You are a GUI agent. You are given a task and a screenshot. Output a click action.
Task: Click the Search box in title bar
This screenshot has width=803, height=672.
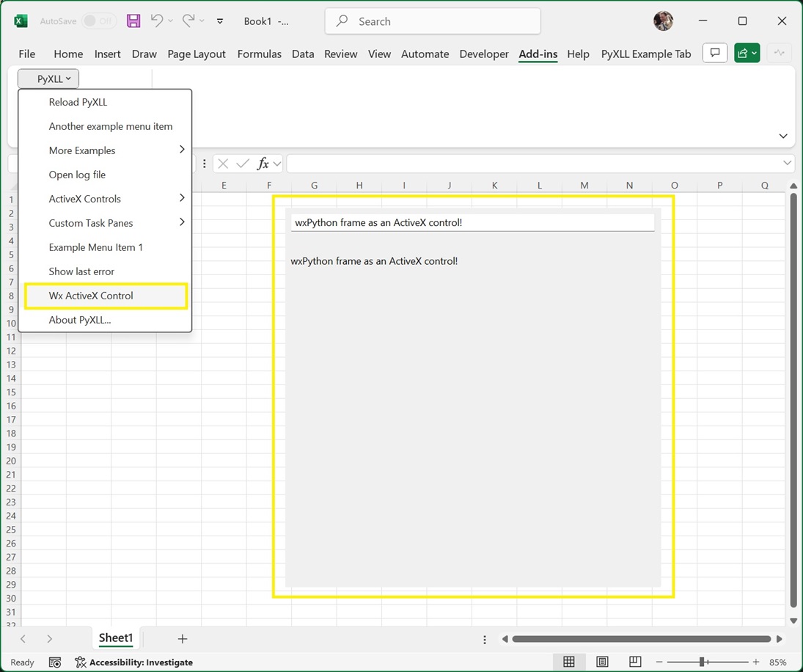point(433,21)
